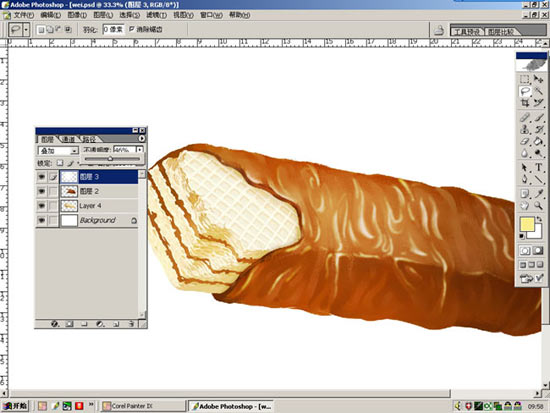Select the Hand tool
This screenshot has height=413, width=550.
525,205
